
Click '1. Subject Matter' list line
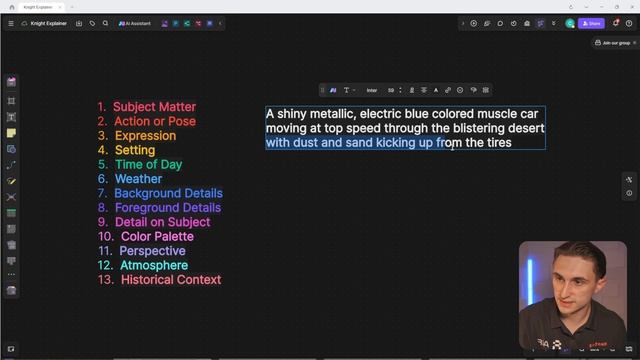tap(147, 107)
